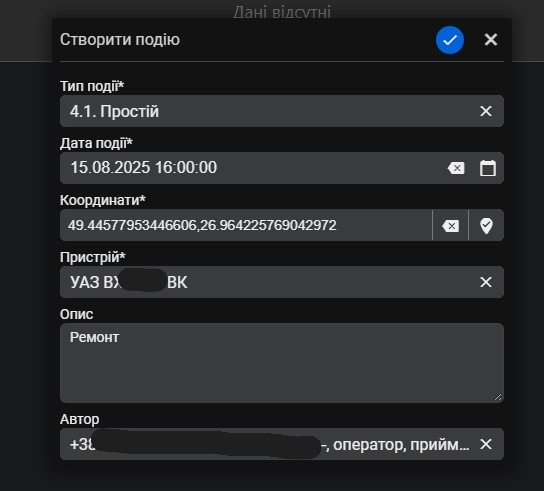Clear the coordinates with the backspace icon

click(450, 226)
